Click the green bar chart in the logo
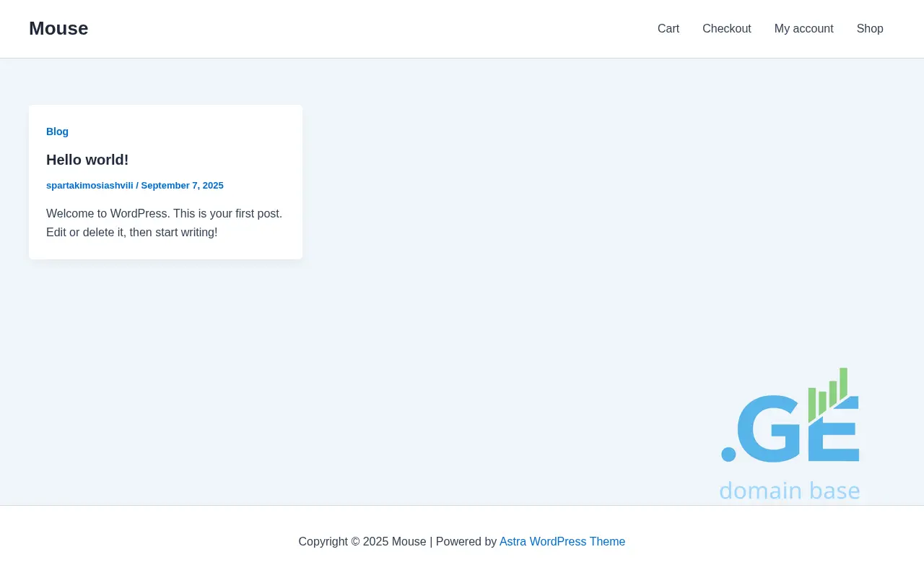The height and width of the screenshot is (578, 924). pyautogui.click(x=828, y=394)
